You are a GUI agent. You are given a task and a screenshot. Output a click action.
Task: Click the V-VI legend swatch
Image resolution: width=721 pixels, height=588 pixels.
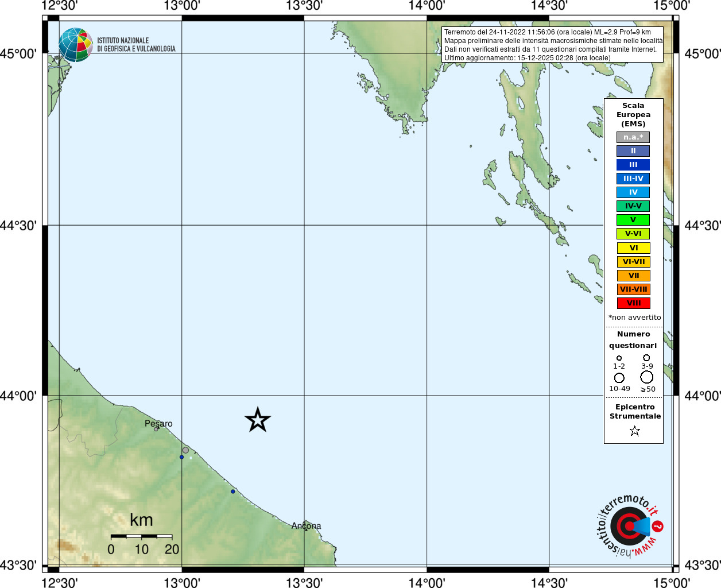click(633, 234)
